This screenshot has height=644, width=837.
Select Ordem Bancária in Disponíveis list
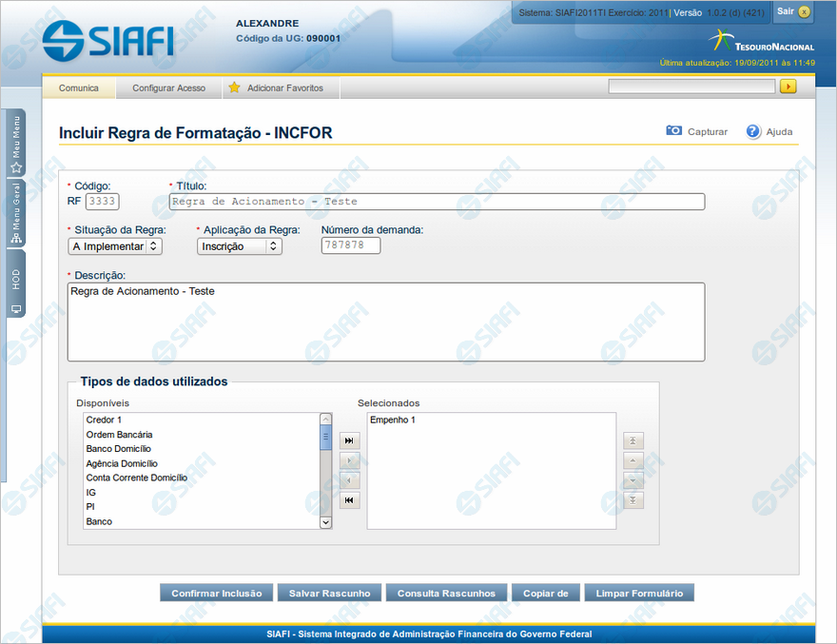119,434
